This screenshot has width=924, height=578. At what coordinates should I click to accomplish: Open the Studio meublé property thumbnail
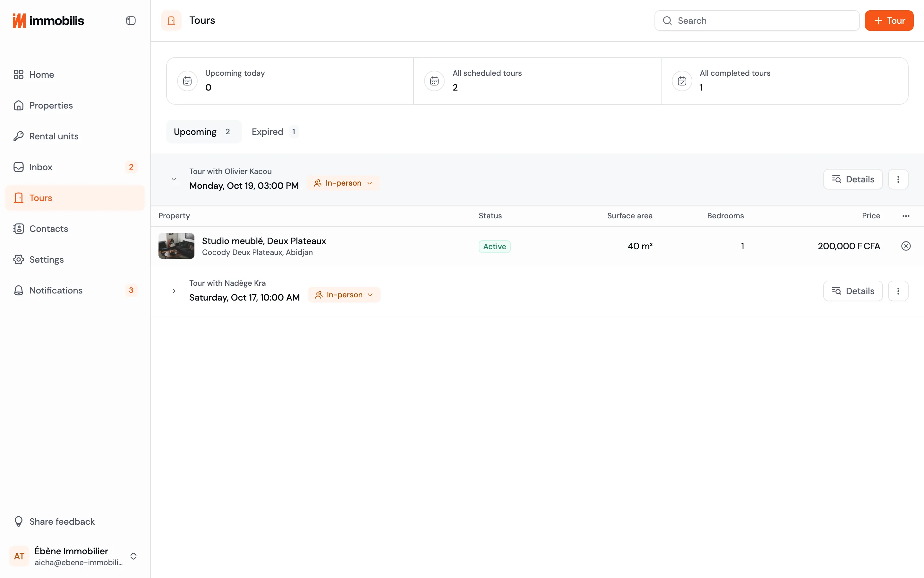pos(176,246)
